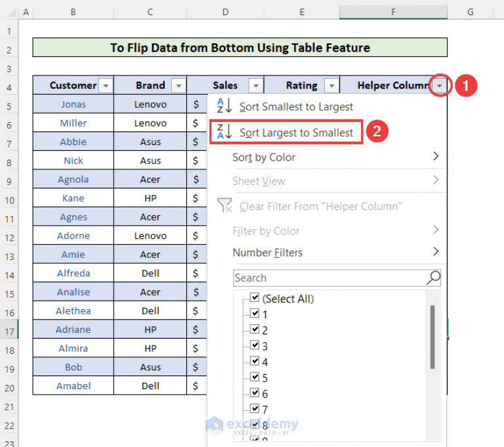Select Clear Filter From "Helper Column"
The width and height of the screenshot is (504, 447).
pos(320,206)
